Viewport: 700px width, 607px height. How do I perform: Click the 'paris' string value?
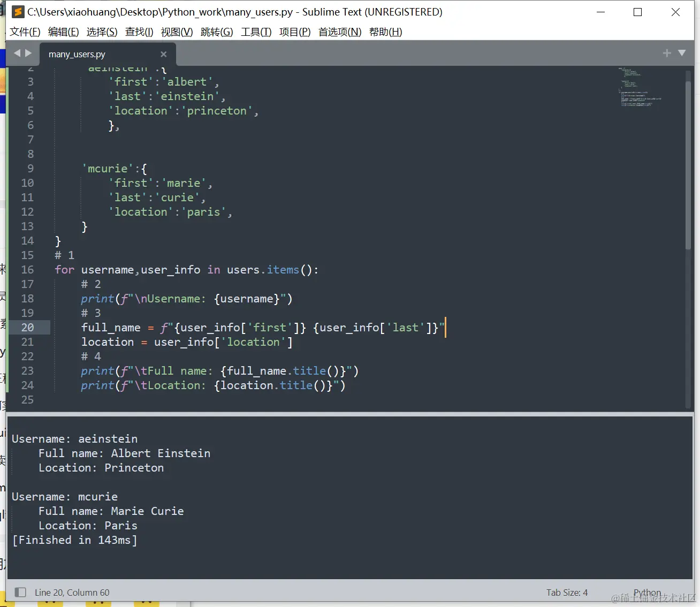coord(203,212)
